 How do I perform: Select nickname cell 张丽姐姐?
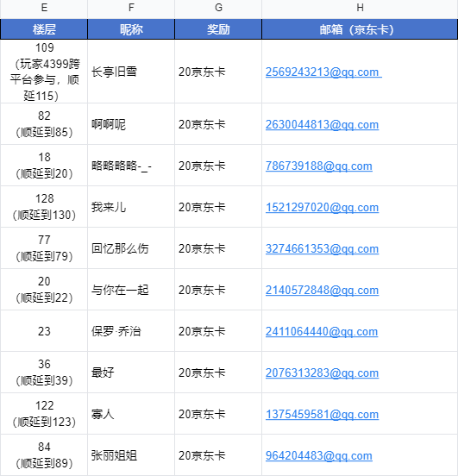click(131, 455)
